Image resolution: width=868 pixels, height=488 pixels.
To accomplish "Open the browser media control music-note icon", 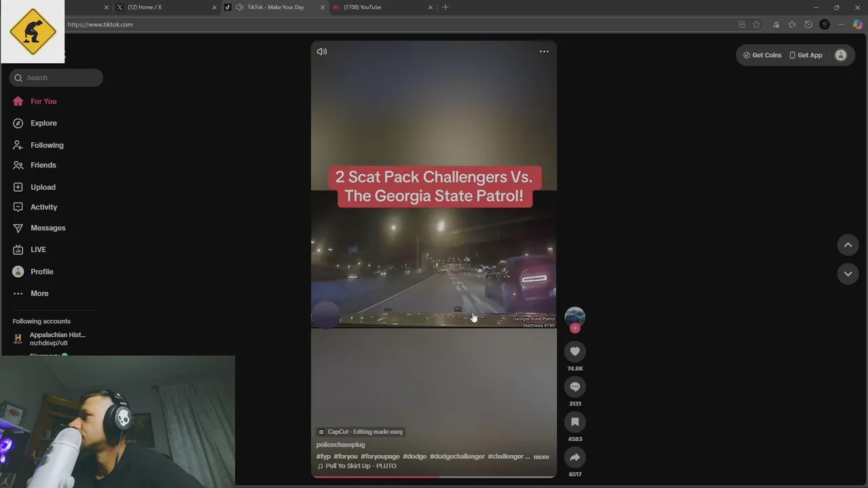I will pyautogui.click(x=776, y=24).
